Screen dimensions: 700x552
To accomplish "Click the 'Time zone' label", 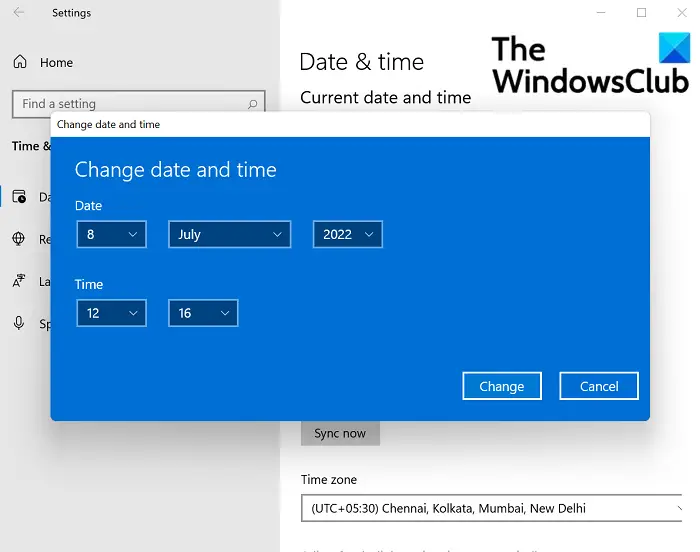I will (329, 480).
